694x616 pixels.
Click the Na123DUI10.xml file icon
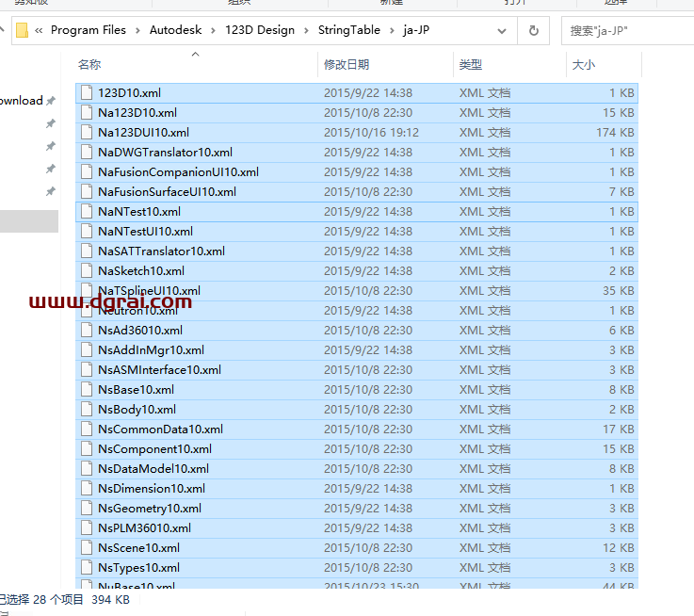[87, 133]
